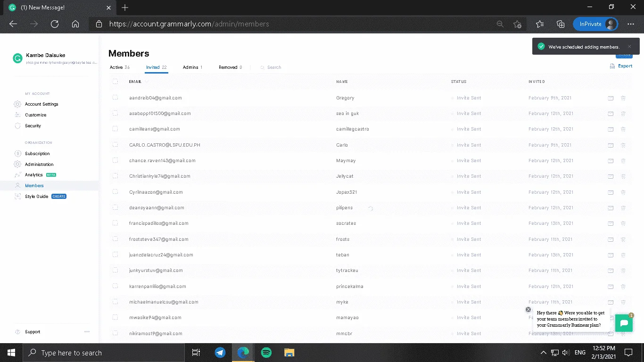644x362 pixels.
Task: Open the browser settings ellipsis menu
Action: click(x=631, y=24)
